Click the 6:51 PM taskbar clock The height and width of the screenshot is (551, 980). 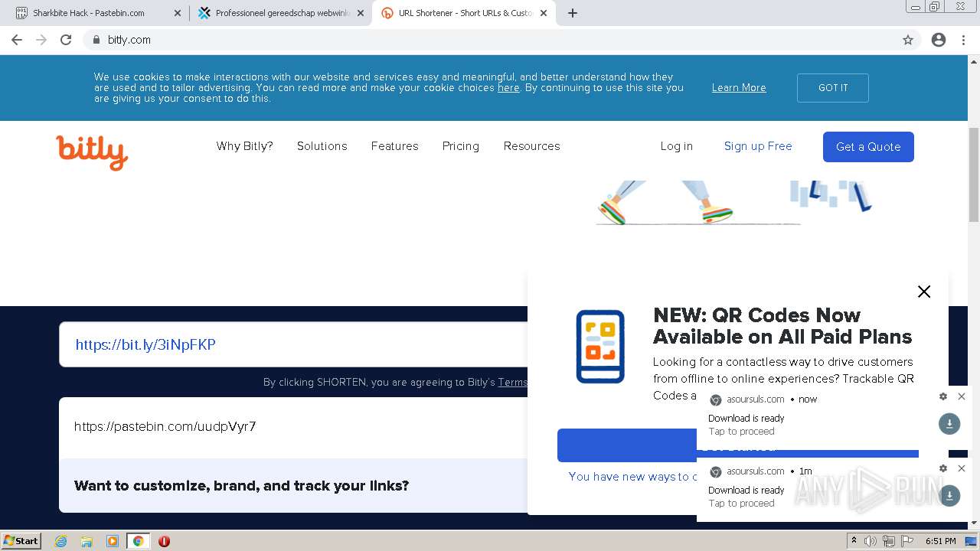(x=940, y=541)
